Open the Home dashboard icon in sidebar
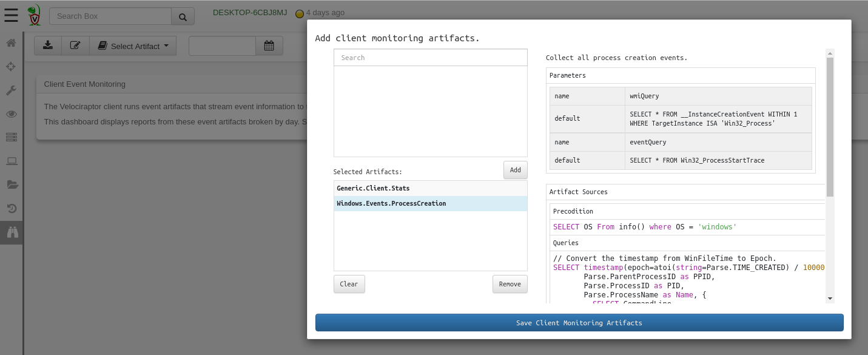 11,43
